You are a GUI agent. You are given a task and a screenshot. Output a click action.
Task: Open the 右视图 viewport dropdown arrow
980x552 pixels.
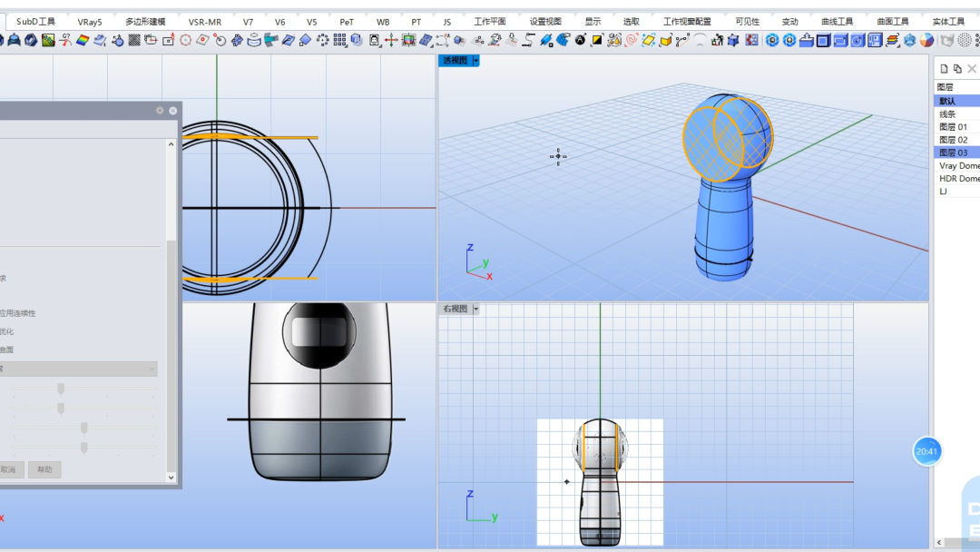[476, 309]
